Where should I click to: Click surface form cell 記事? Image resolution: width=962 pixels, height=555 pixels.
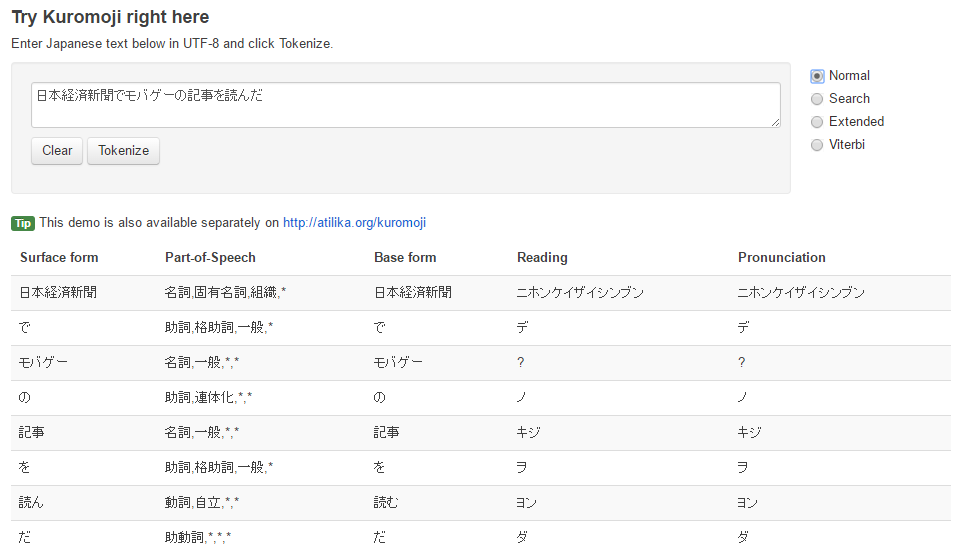[x=31, y=432]
